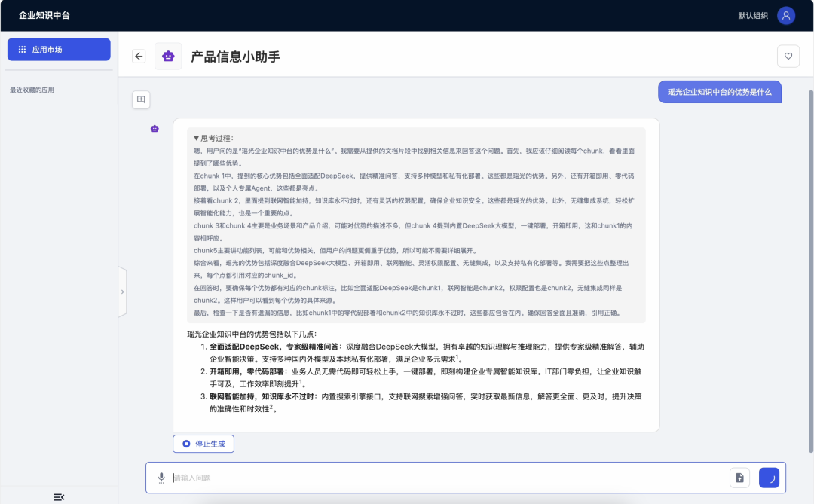
Task: Start a new chat with the plus icon
Action: [141, 99]
